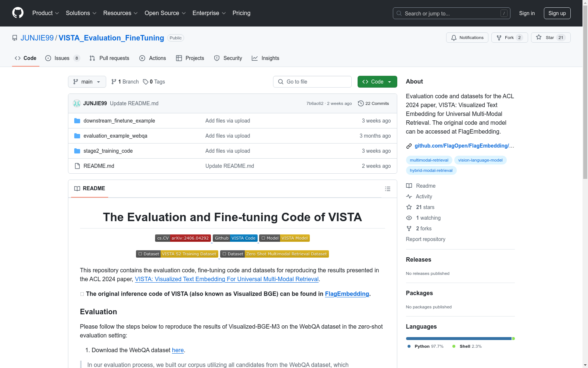Open VISTA_Evaluation_FineTuning repository link
This screenshot has width=588, height=368.
[x=111, y=38]
